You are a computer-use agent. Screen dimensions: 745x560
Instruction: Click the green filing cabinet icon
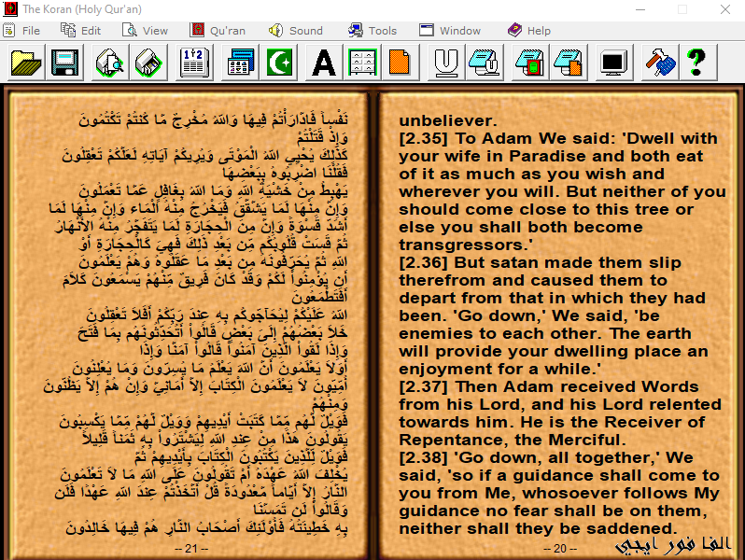362,63
